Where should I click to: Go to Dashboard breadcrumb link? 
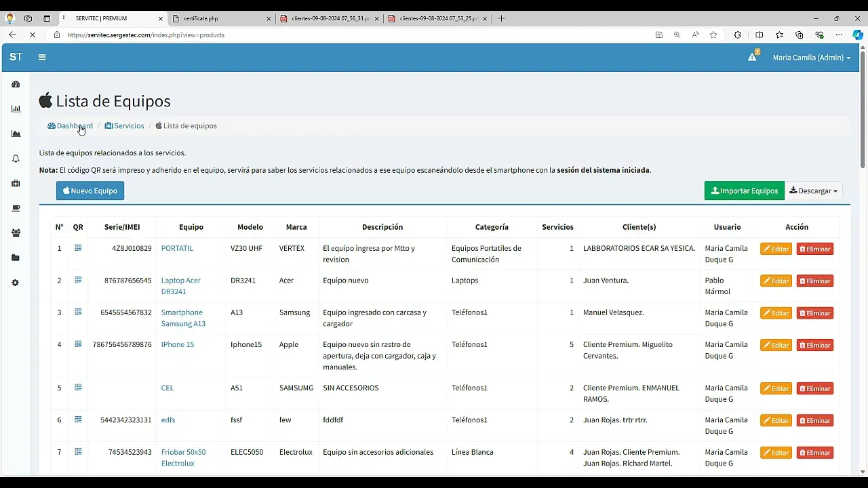tap(70, 125)
